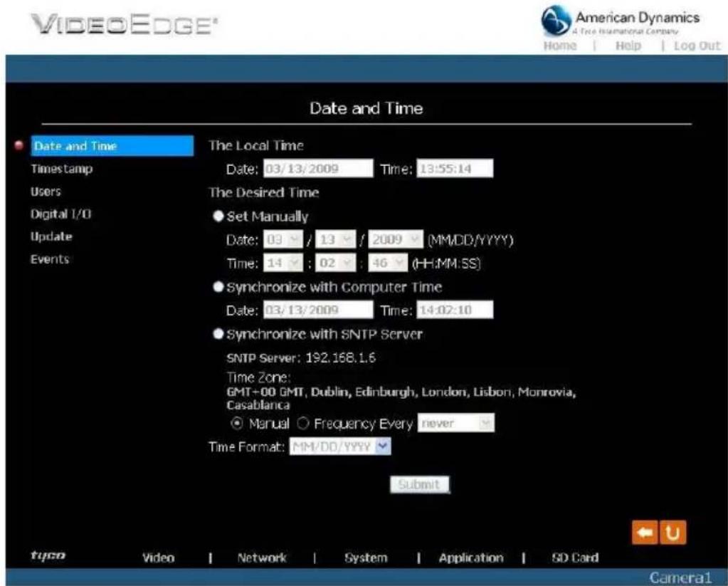Switch to the Application section
The image size is (728, 586).
click(471, 558)
